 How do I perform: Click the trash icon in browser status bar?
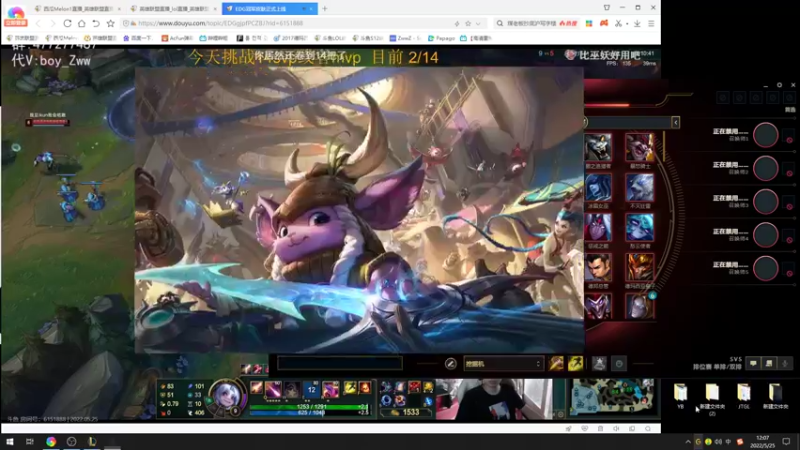pyautogui.click(x=600, y=429)
